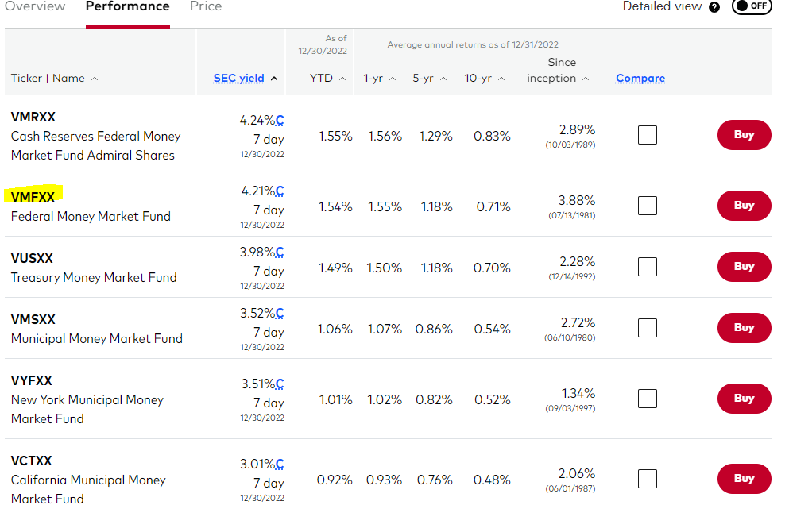789x532 pixels.
Task: Click the 0.48% 10-yr value for VCTXX
Action: pyautogui.click(x=492, y=480)
